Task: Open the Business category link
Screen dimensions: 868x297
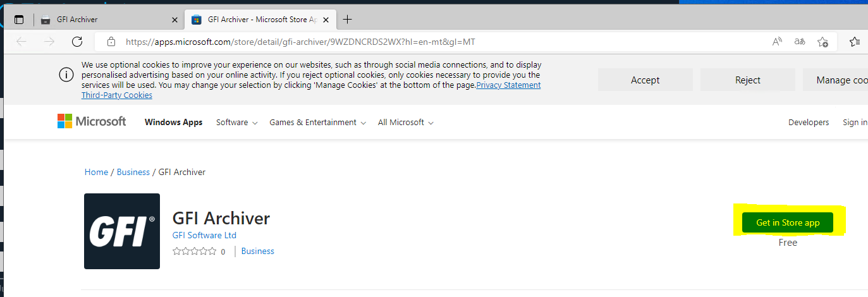Action: pos(258,251)
